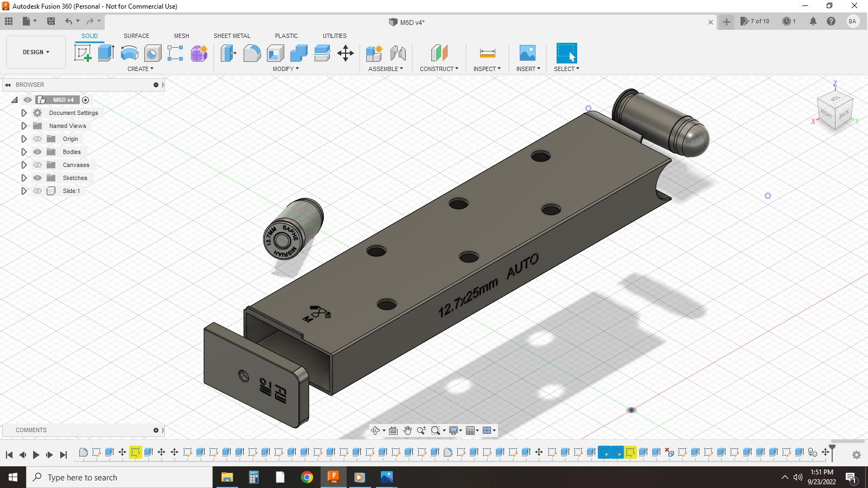Select the Measure tool
This screenshot has width=868, height=488.
click(x=487, y=53)
